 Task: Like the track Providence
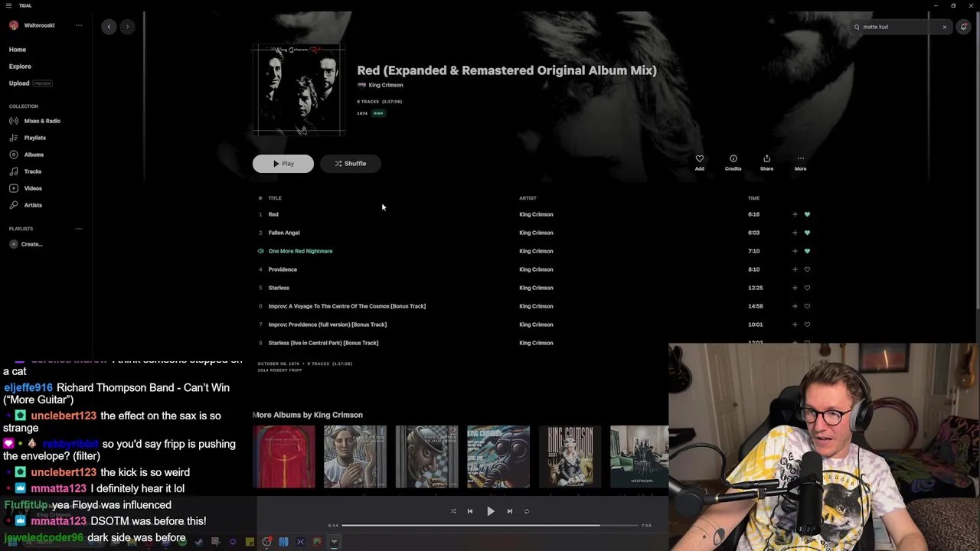(x=807, y=269)
